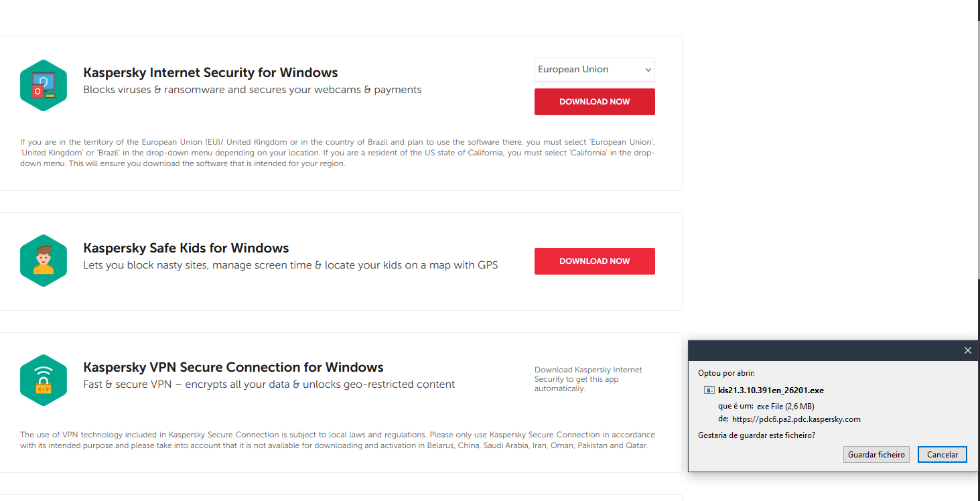This screenshot has width=980, height=501.
Task: Close the file download dialog
Action: point(967,350)
